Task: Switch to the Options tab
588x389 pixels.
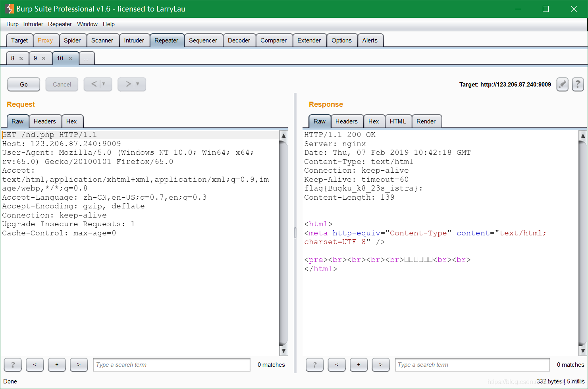Action: click(341, 40)
